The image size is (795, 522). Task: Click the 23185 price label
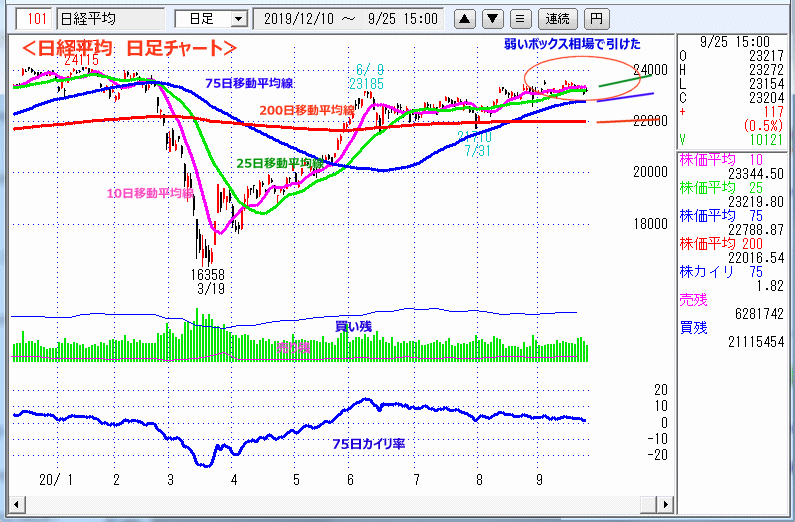tap(366, 84)
